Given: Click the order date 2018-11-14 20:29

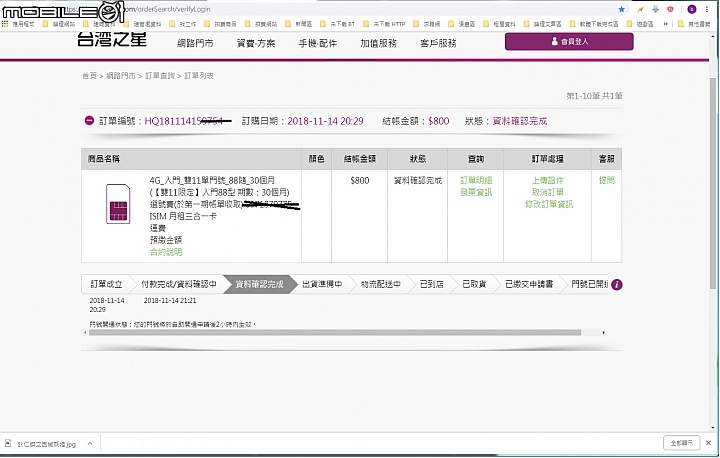Looking at the screenshot, I should tap(325, 121).
